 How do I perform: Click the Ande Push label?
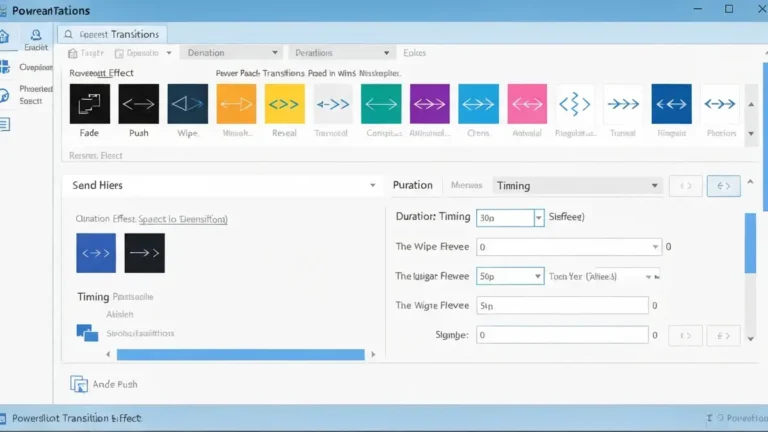[x=115, y=384]
